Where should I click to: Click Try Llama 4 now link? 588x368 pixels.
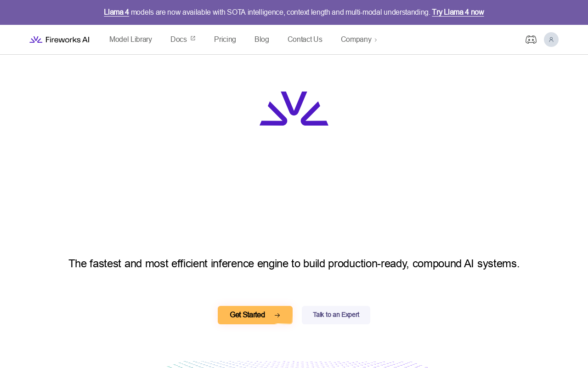458,12
